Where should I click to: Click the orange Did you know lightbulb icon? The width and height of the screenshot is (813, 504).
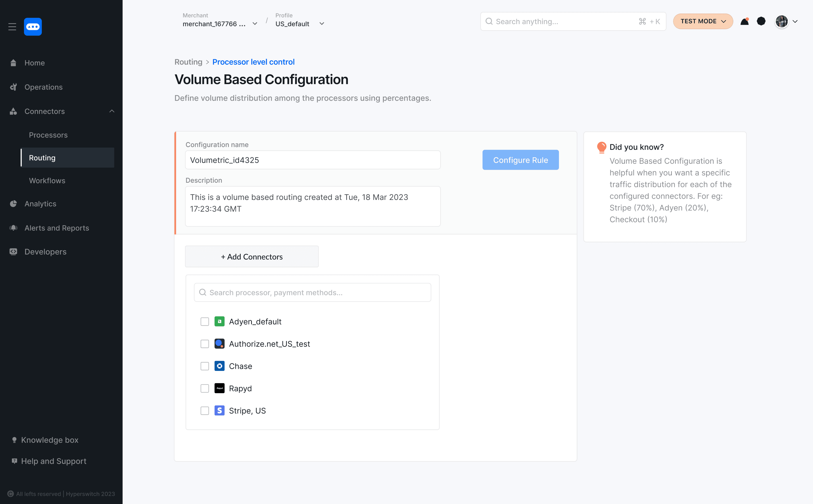point(602,147)
